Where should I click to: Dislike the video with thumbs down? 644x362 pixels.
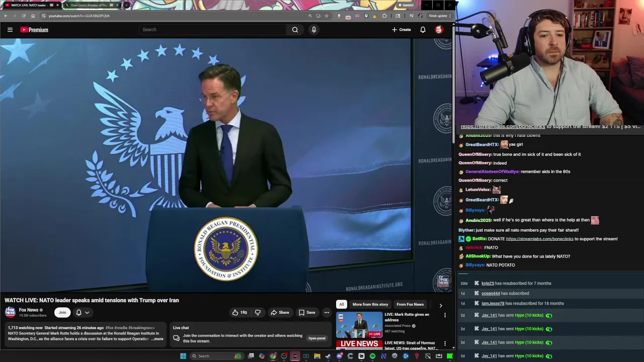point(258,312)
